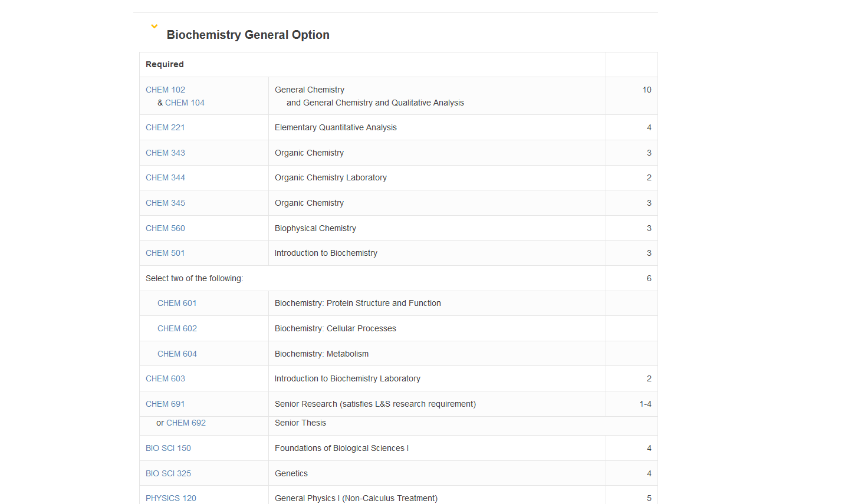Screen dimensions: 858x504
Task: Open the CHEM 104 course link
Action: click(x=185, y=103)
